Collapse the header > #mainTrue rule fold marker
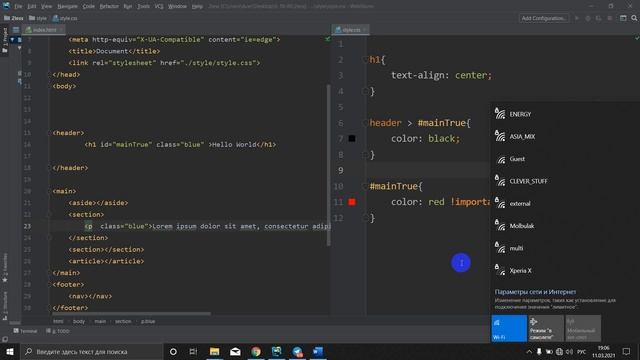 point(365,123)
